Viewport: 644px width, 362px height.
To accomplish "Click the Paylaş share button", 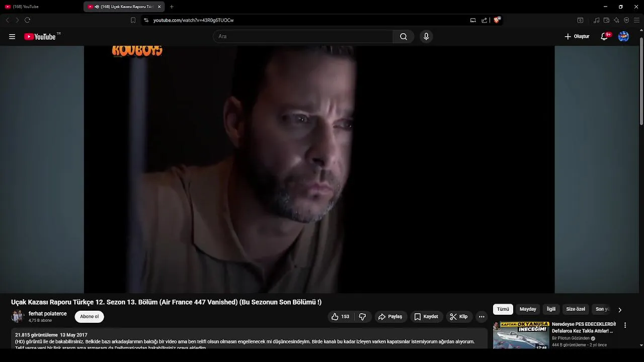I will [390, 317].
